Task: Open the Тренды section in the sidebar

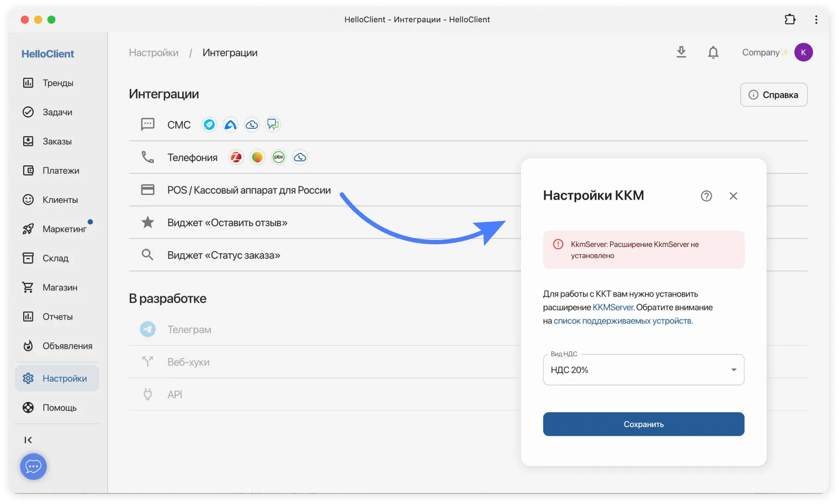Action: tap(57, 82)
